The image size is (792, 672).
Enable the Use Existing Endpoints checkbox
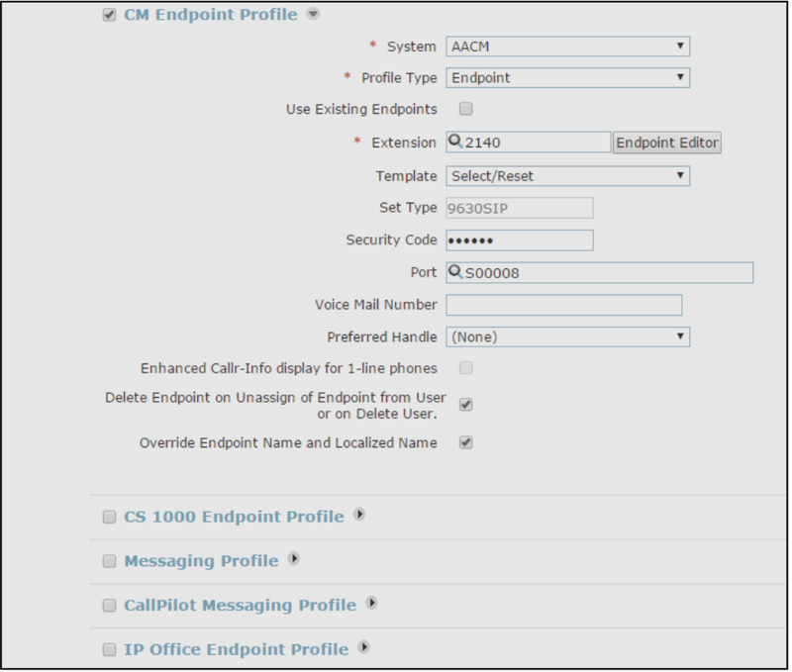click(465, 109)
